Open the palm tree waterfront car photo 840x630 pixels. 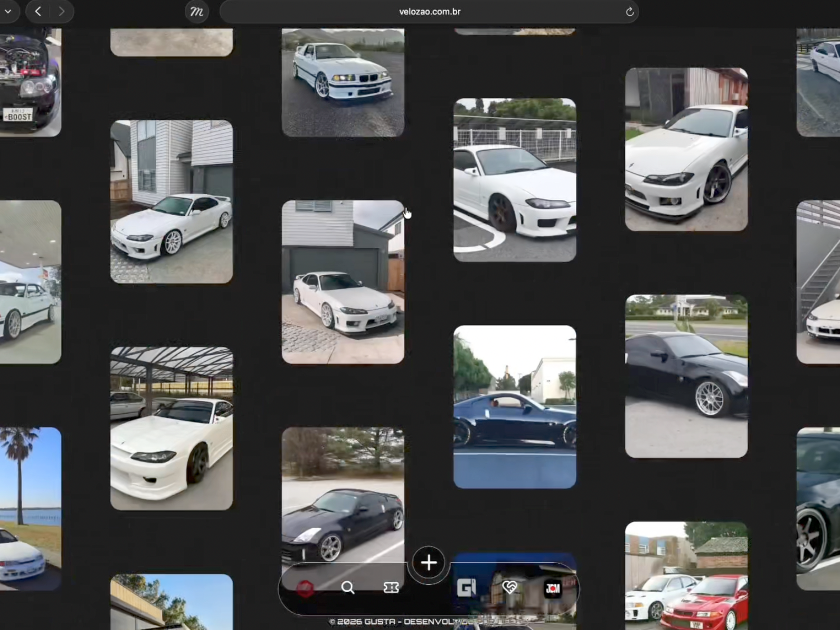[30, 508]
